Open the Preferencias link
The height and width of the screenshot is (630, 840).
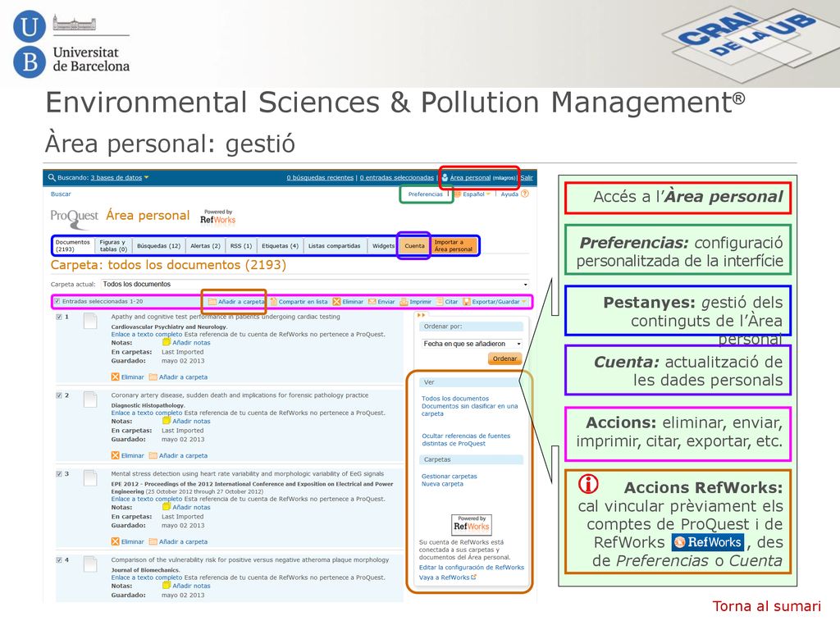426,194
